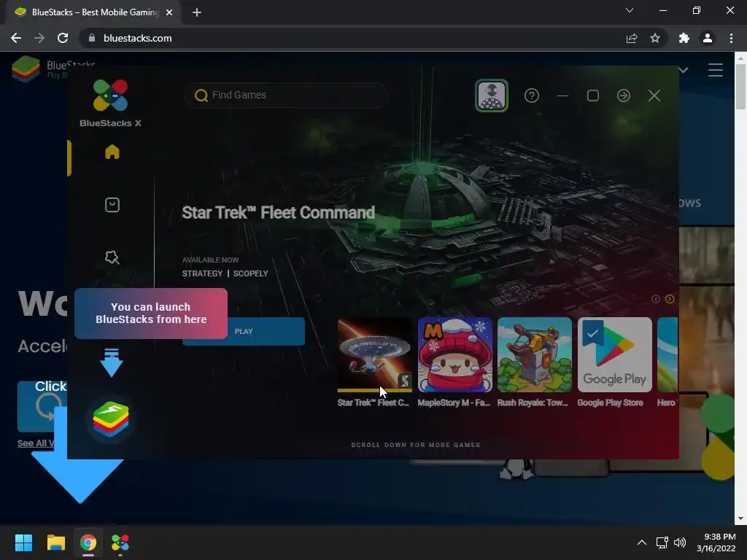Screen dimensions: 747x560
Task: Click the SCOPELY publisher label
Action: [x=251, y=273]
